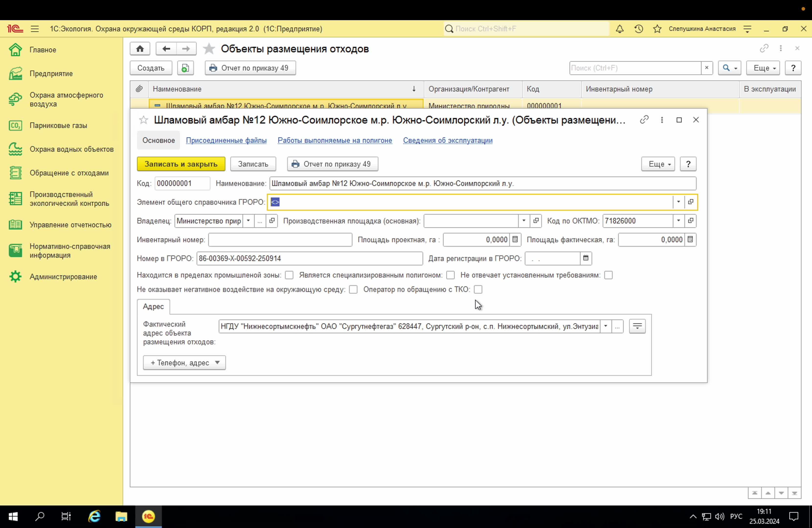Get link to list icon
The height and width of the screenshot is (528, 812).
pos(764,48)
